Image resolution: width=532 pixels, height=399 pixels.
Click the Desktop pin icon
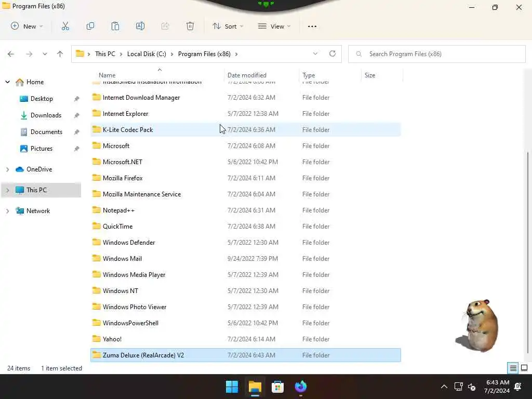click(x=77, y=99)
